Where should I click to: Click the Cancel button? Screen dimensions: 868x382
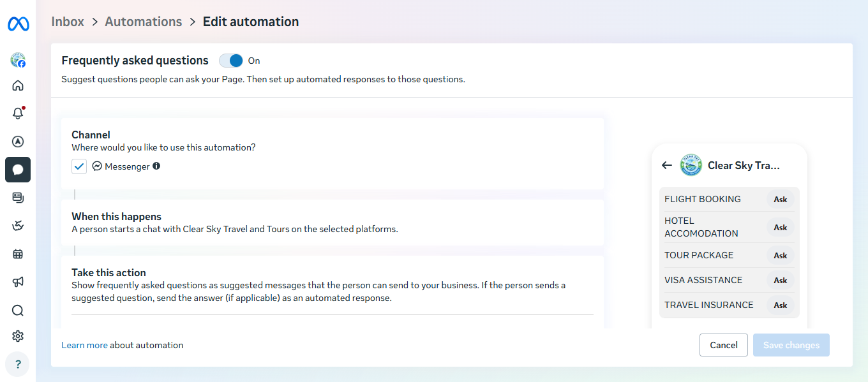pos(724,345)
